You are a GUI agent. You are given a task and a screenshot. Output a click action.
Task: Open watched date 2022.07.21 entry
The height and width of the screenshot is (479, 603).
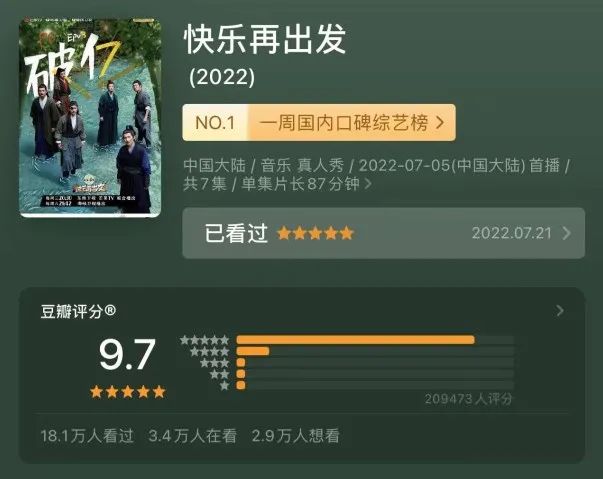coord(511,233)
